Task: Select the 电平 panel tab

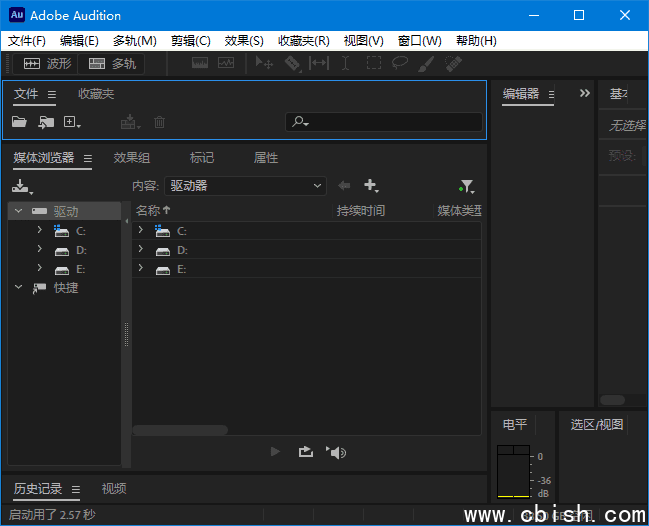Action: click(x=515, y=425)
